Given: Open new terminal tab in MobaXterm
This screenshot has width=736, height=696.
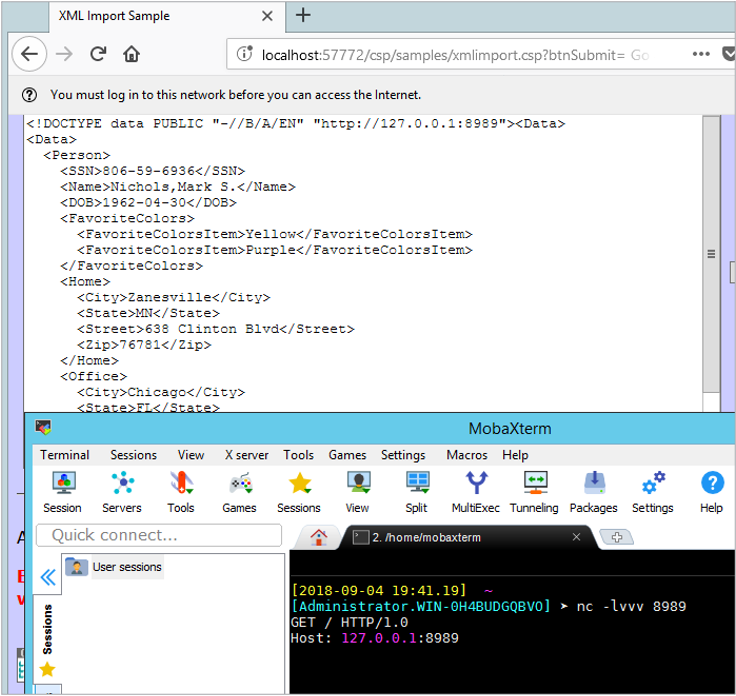Looking at the screenshot, I should (617, 537).
